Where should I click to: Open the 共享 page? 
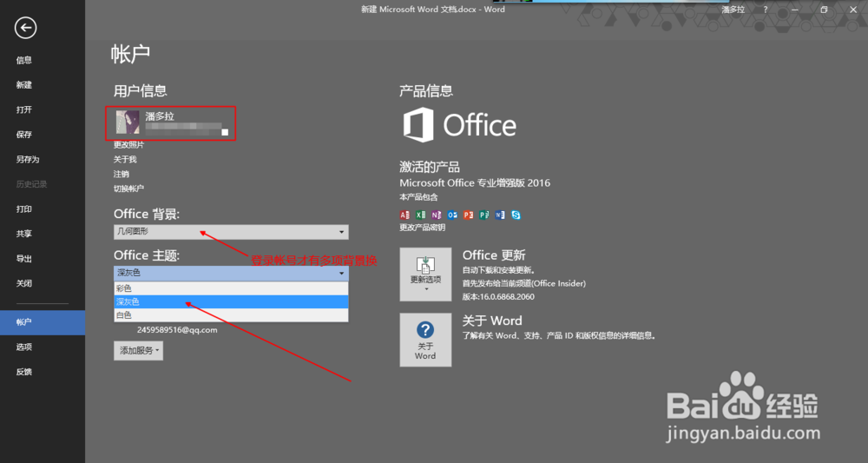(23, 234)
